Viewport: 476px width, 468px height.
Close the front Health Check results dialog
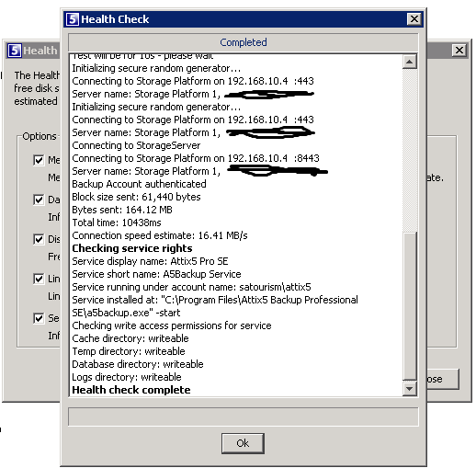414,19
